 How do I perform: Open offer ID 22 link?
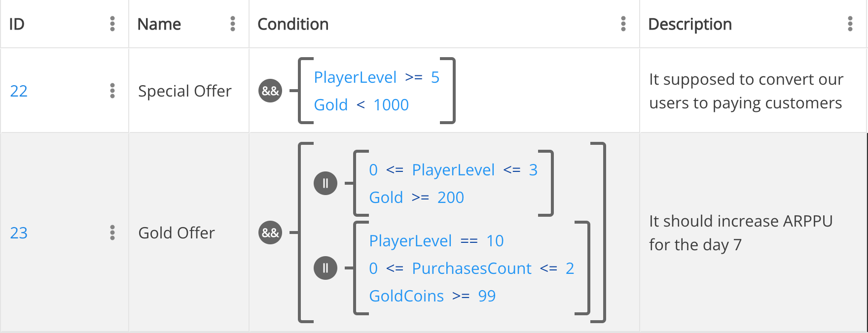[19, 91]
